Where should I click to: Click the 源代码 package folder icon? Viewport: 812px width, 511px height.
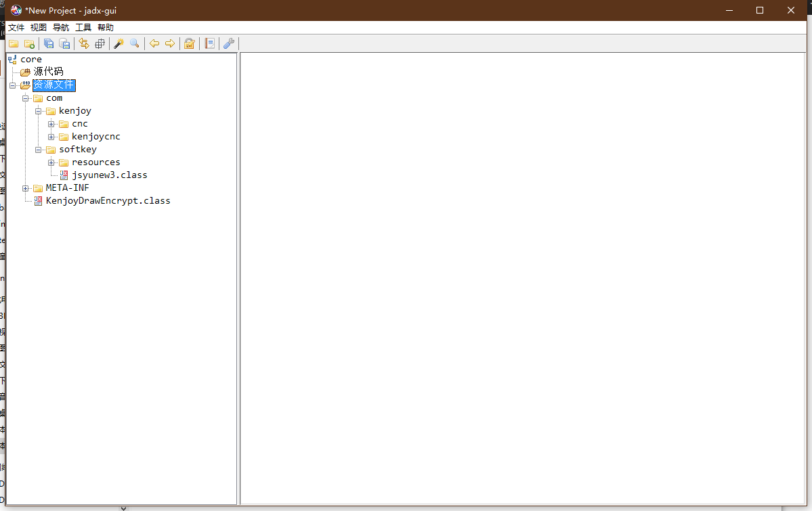(25, 72)
